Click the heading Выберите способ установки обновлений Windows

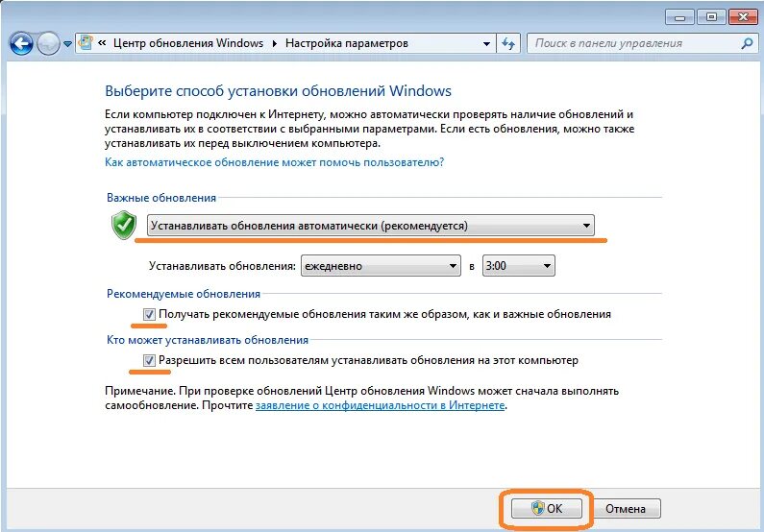[279, 91]
